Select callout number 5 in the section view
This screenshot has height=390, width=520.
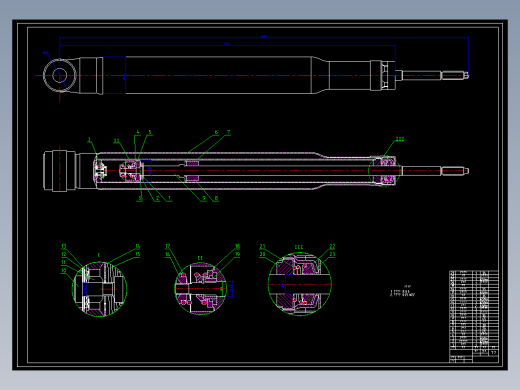tap(150, 132)
